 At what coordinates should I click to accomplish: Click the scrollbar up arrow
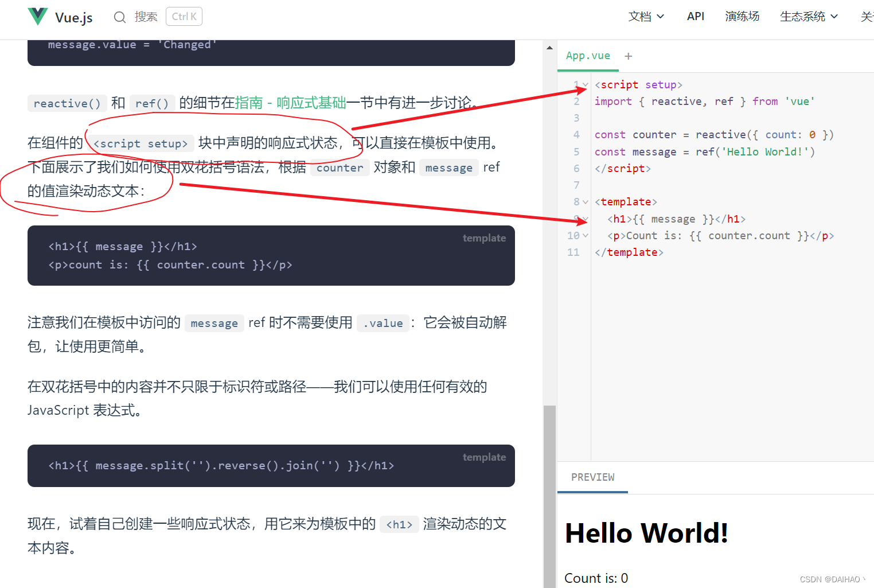[x=549, y=48]
